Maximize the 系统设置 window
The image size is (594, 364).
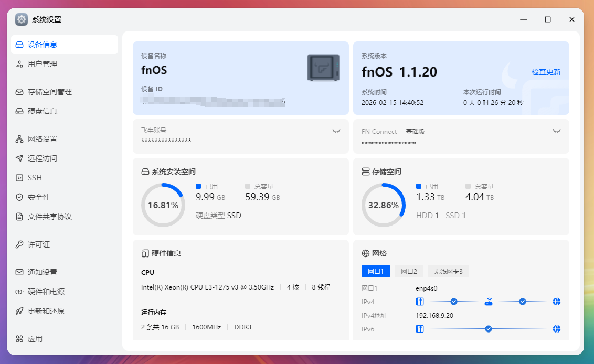coord(548,19)
